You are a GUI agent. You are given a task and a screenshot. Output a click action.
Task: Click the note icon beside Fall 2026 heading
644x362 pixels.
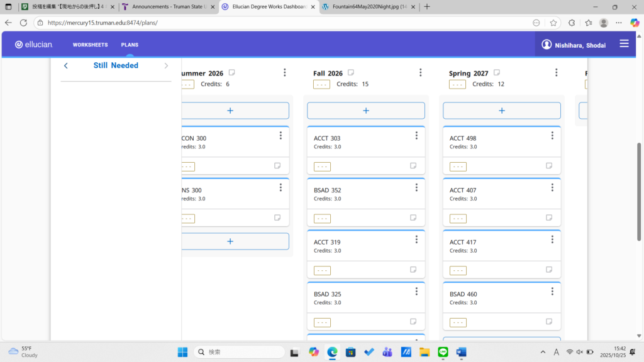351,73
